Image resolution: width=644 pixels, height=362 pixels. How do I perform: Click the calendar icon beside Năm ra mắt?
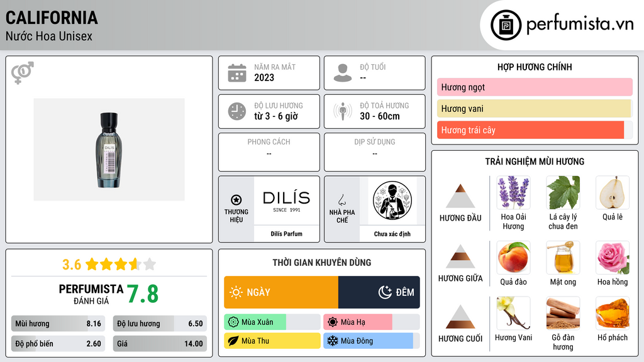click(237, 73)
